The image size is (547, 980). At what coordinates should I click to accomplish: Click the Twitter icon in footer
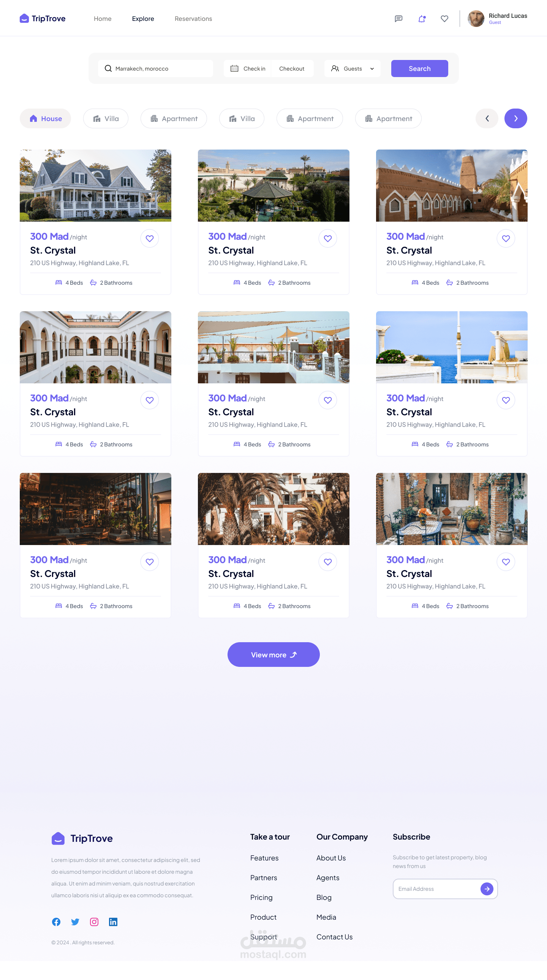pyautogui.click(x=75, y=922)
